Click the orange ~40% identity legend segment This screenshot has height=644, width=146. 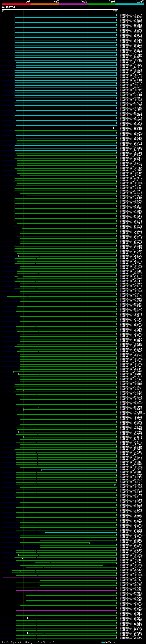(45, 4)
